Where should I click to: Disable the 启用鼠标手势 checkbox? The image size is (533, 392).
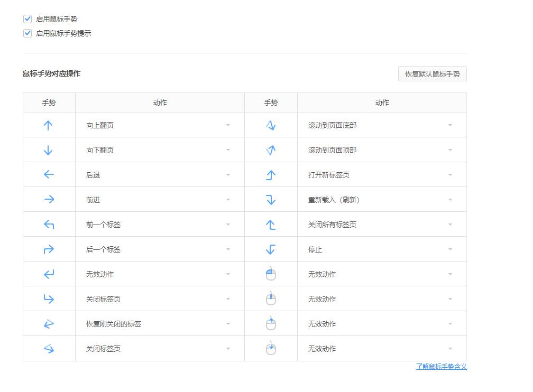tap(27, 19)
